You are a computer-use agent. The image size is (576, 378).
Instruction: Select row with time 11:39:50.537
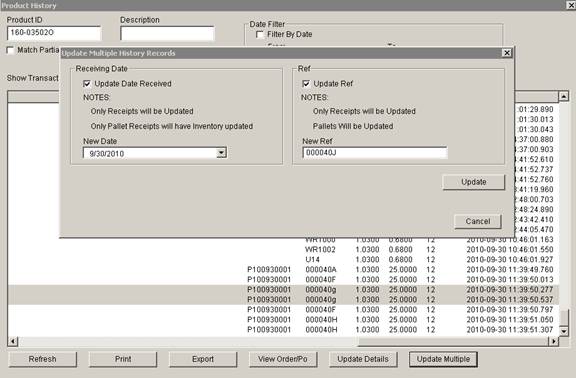[283, 300]
